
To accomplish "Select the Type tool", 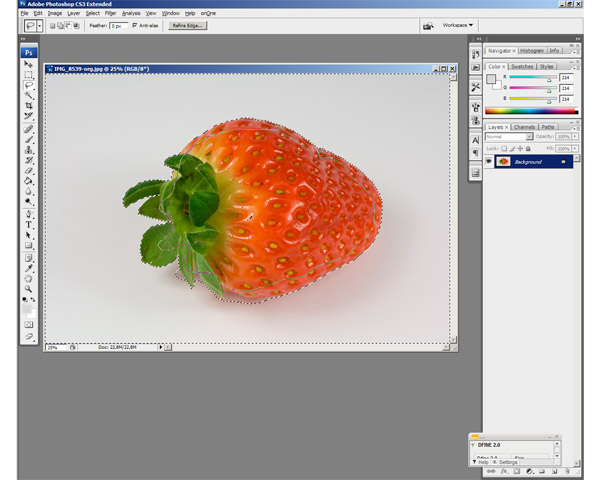I will coord(29,225).
